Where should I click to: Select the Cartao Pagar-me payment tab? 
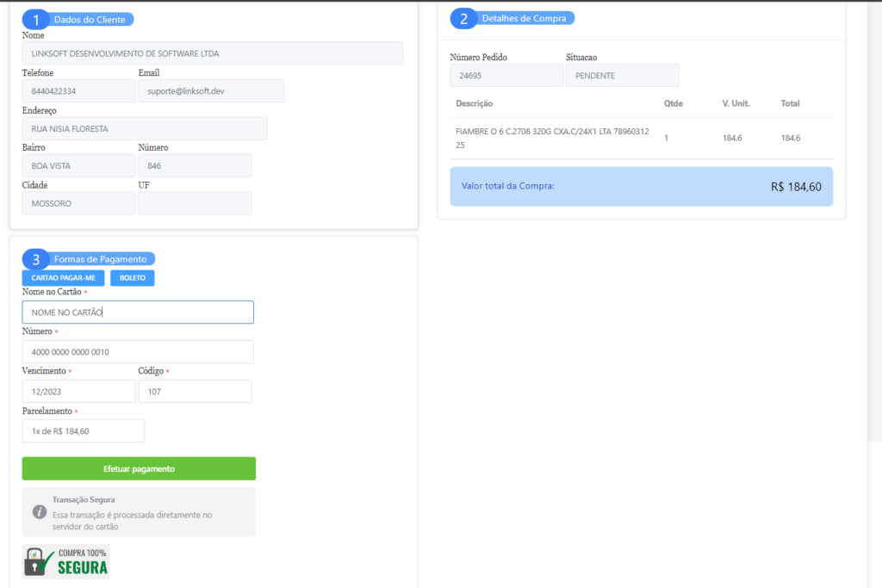[x=63, y=278]
